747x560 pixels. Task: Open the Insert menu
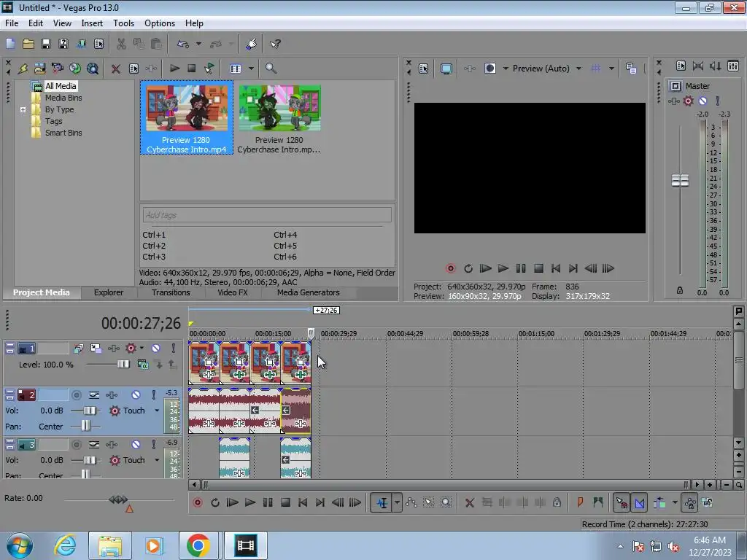coord(92,23)
